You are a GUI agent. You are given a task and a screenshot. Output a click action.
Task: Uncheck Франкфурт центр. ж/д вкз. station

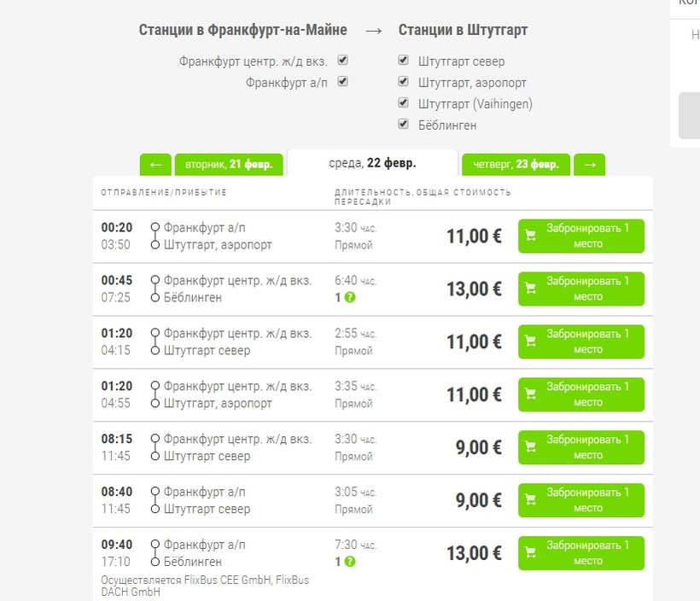(343, 61)
